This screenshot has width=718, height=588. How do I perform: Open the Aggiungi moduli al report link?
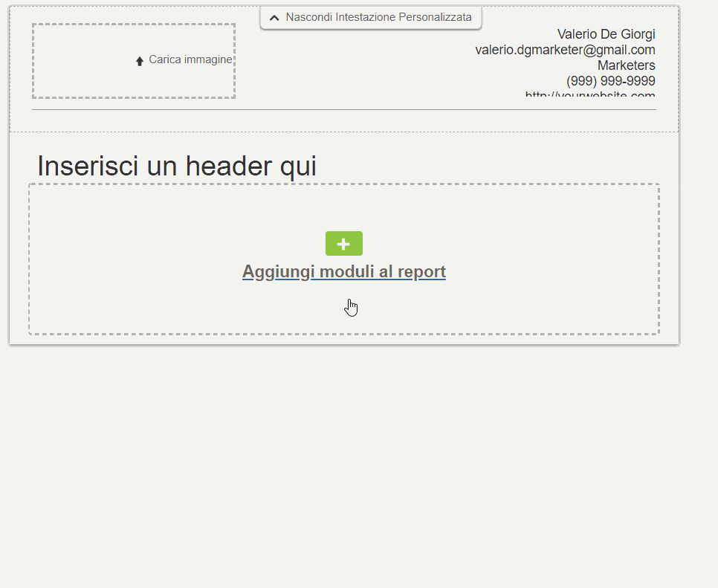pos(343,271)
